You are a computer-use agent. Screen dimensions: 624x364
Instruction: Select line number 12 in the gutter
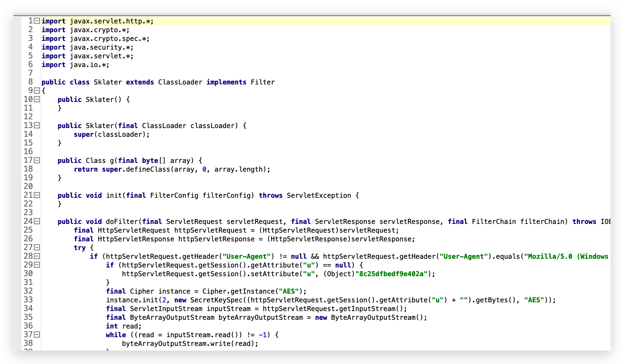click(x=28, y=117)
